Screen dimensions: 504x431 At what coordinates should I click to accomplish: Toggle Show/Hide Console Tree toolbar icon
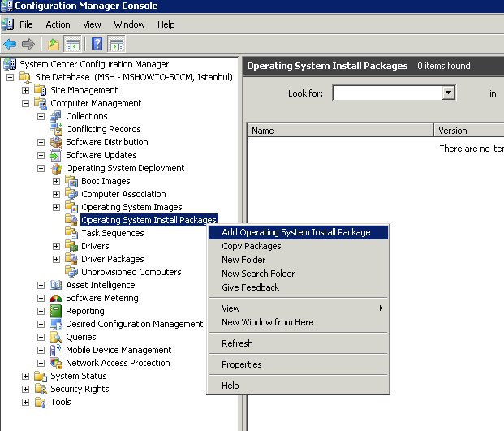[x=73, y=44]
